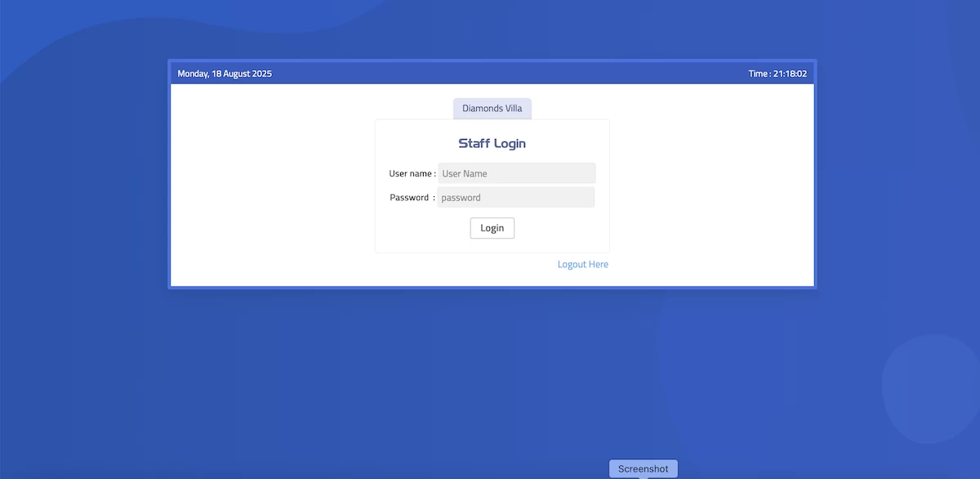Image resolution: width=980 pixels, height=479 pixels.
Task: Click the clock reading 21:18:02
Action: (790, 74)
